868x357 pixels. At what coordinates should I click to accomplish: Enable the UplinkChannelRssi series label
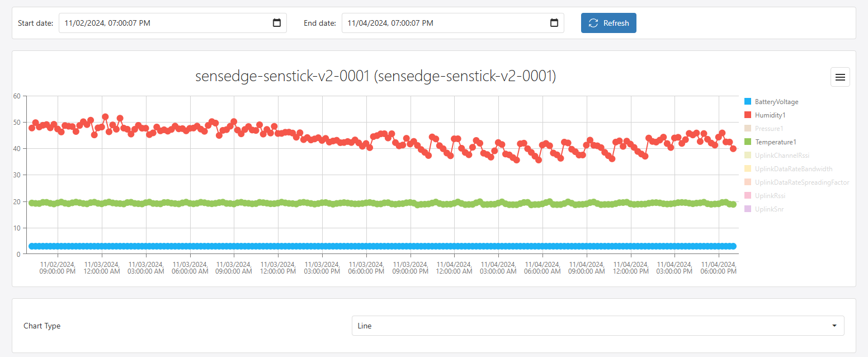[x=782, y=156]
